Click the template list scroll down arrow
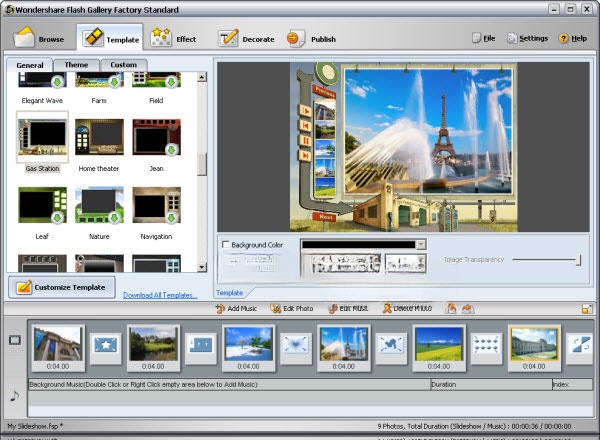The image size is (600, 440). pyautogui.click(x=202, y=267)
